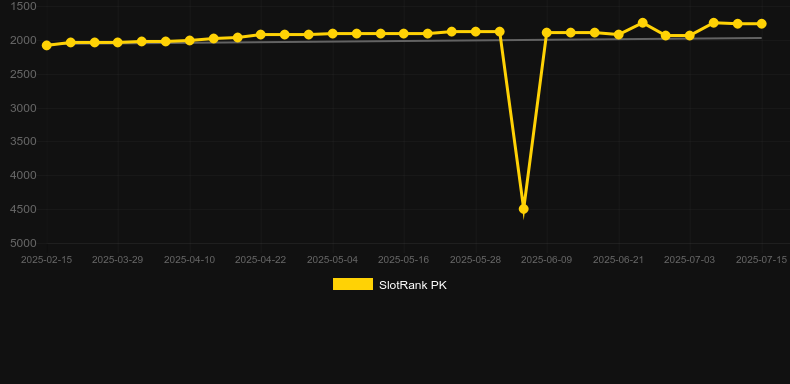Image resolution: width=790 pixels, height=384 pixels.
Task: Click the data point above 2025-03-29
Action: pos(117,42)
